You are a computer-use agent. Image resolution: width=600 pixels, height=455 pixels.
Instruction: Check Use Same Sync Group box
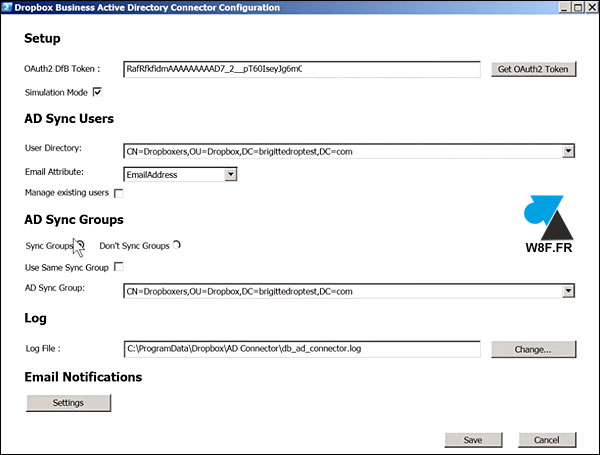(119, 267)
